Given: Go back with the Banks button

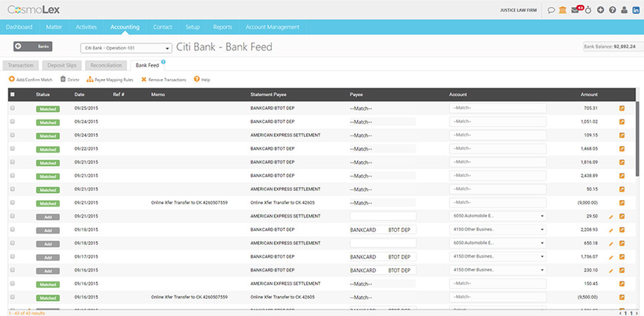Looking at the screenshot, I should click(x=33, y=47).
